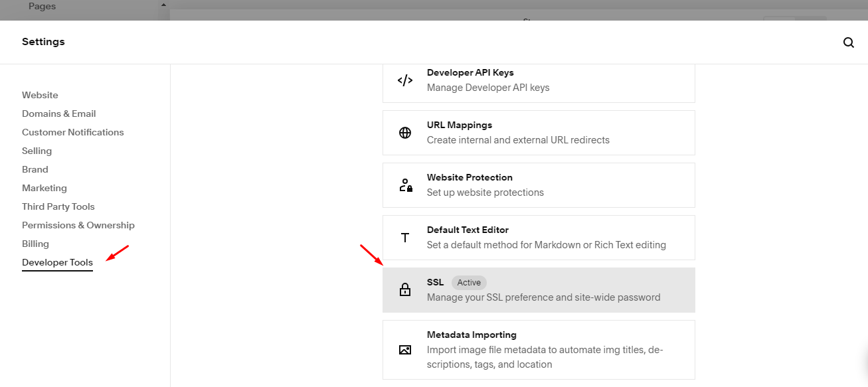Select Third Party Tools
The height and width of the screenshot is (387, 868).
coord(58,206)
